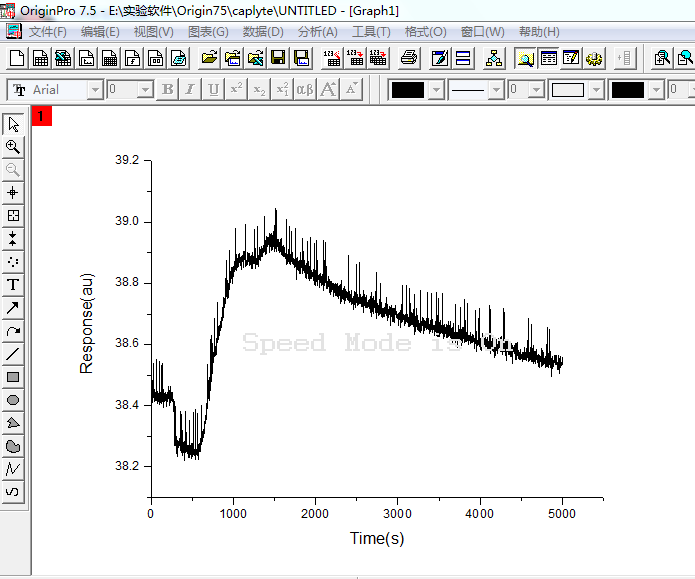The height and width of the screenshot is (579, 695).
Task: Select the Data Selector tool
Action: (x=13, y=239)
